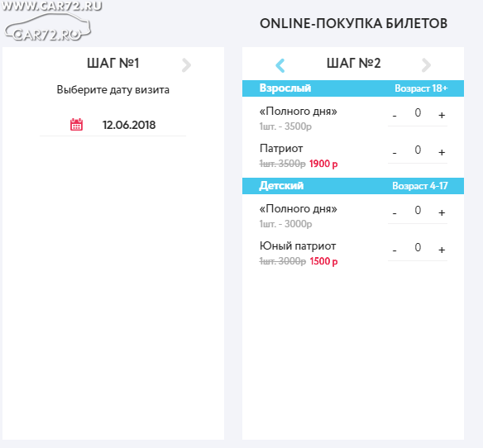Image resolution: width=483 pixels, height=448 pixels.
Task: Select the Юный патриот ticket name
Action: 298,246
